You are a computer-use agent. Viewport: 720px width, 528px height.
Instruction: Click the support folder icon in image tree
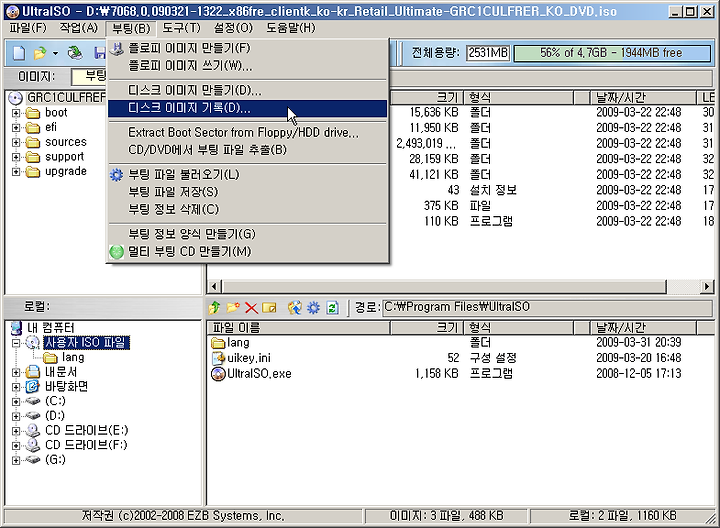click(x=33, y=157)
